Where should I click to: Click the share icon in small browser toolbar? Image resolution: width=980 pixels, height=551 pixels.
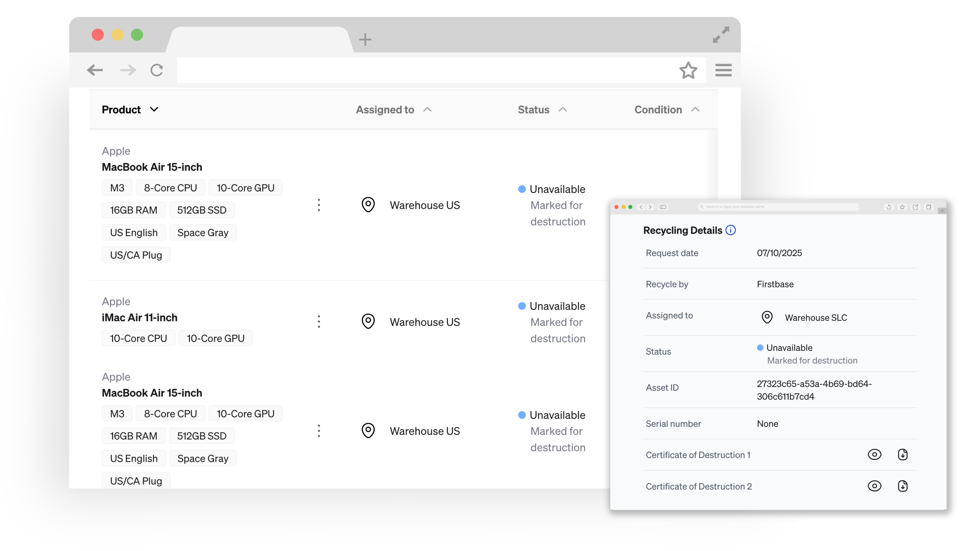(x=915, y=207)
